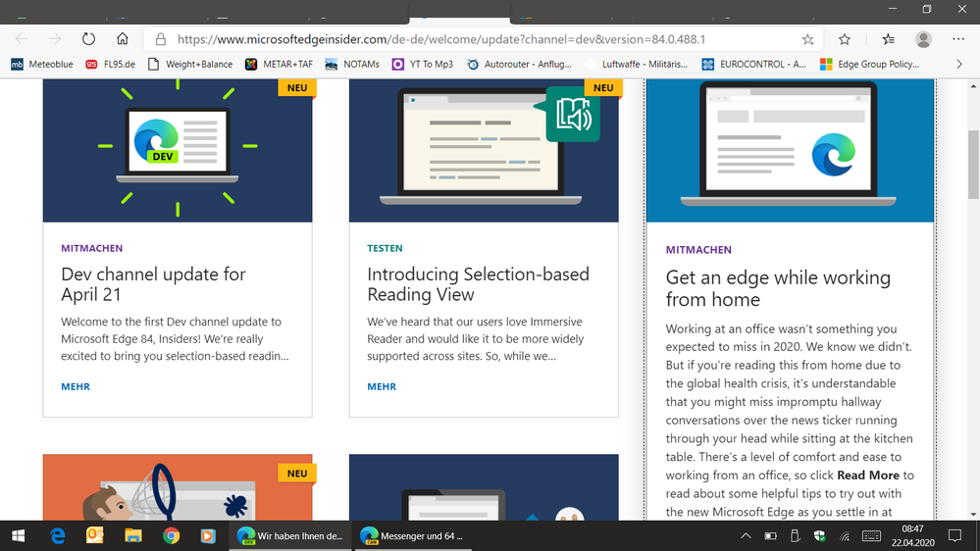Open the Get an edge while working from home heading

(x=778, y=288)
